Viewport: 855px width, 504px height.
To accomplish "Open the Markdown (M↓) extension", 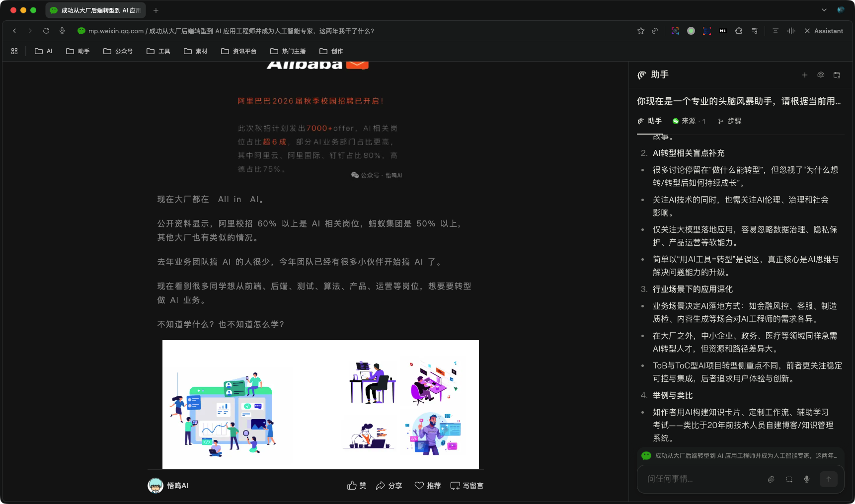I will tap(723, 31).
